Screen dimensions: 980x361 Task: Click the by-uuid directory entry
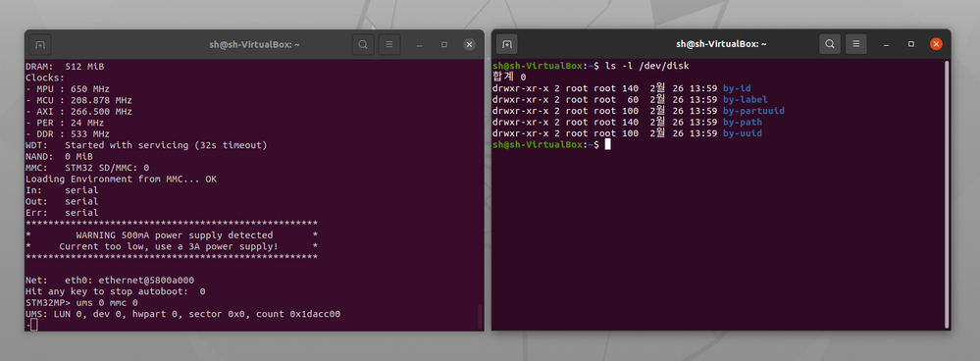coord(743,133)
